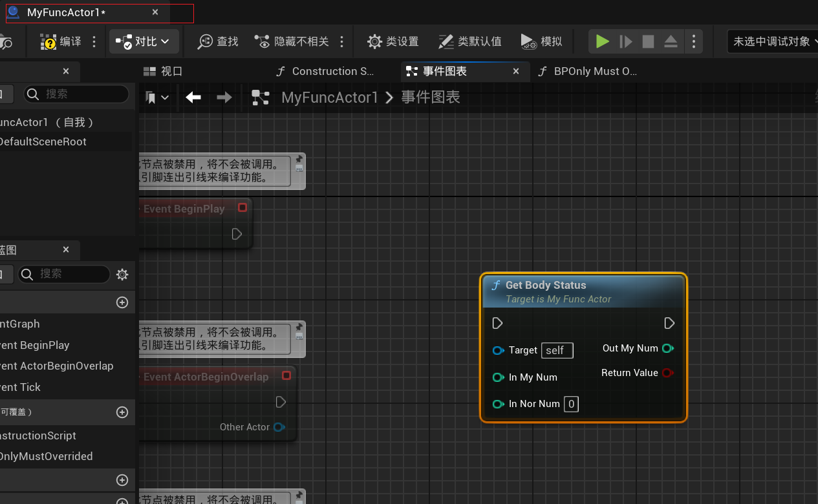Open Class Settings (类设置)
This screenshot has width=818, height=504.
(x=393, y=42)
